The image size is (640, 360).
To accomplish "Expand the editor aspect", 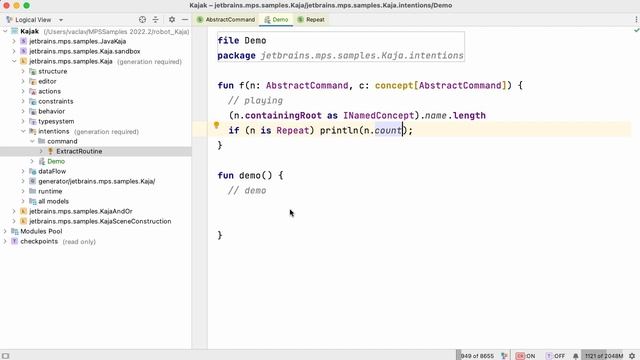I will tap(23, 81).
